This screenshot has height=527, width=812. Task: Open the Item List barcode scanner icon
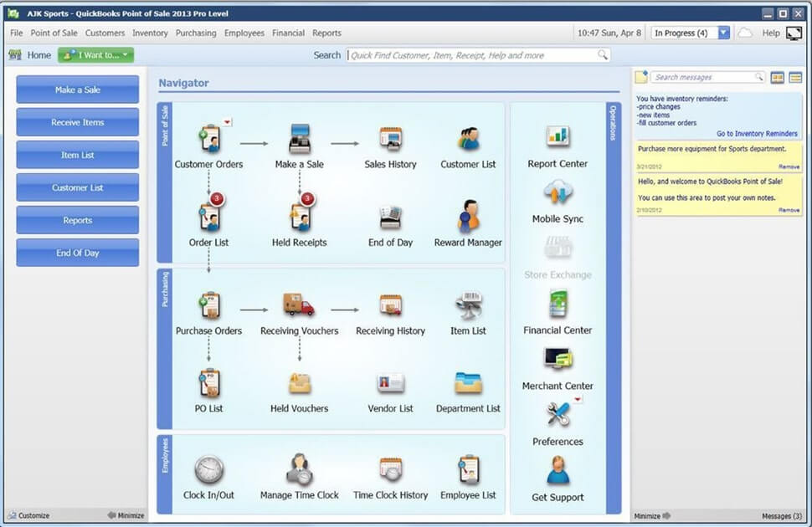click(x=469, y=305)
